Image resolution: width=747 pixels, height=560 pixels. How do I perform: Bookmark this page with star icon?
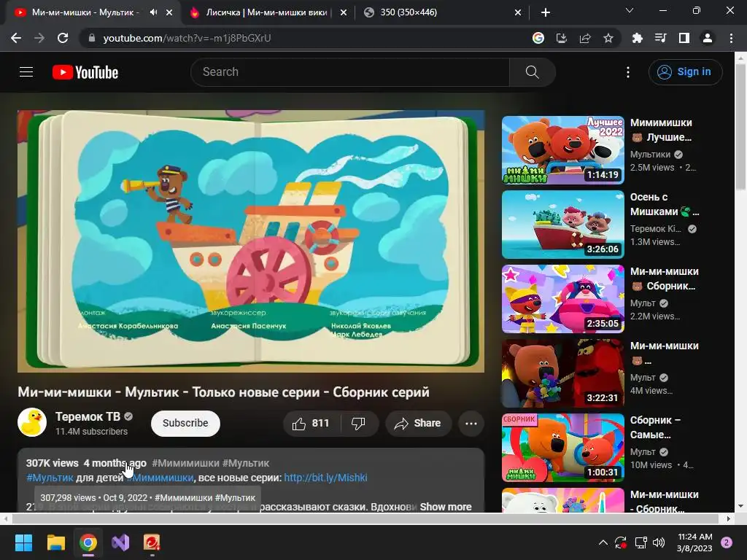click(x=608, y=38)
